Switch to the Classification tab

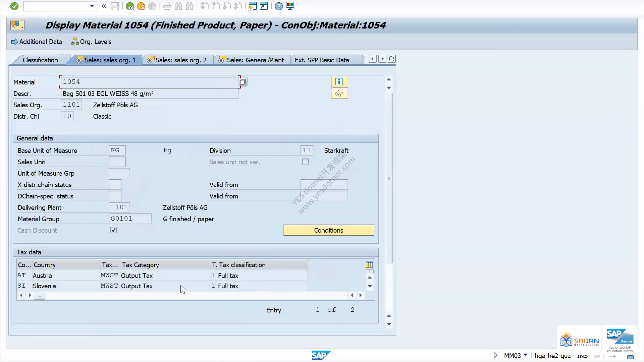[x=40, y=60]
